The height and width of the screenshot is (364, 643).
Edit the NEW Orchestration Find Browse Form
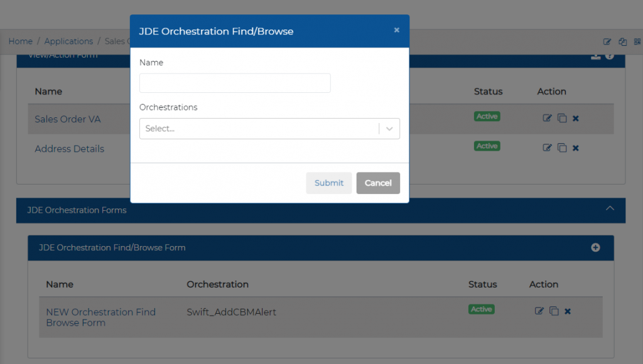[x=539, y=310]
